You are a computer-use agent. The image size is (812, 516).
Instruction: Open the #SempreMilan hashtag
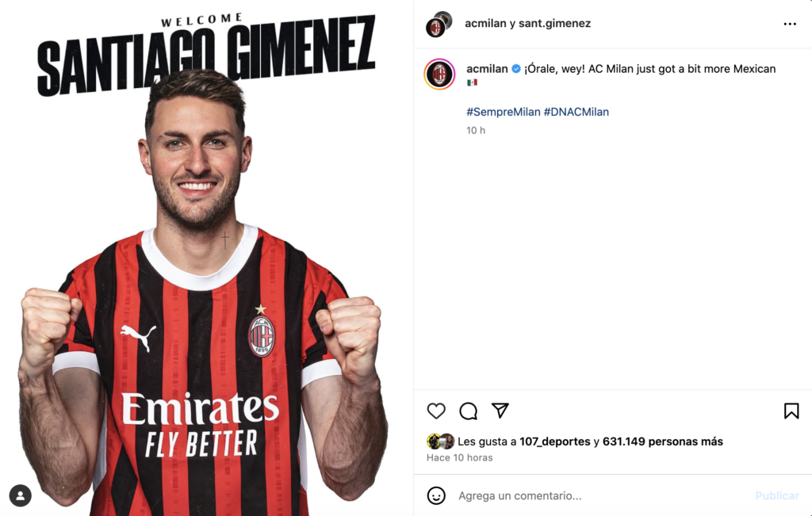[504, 112]
